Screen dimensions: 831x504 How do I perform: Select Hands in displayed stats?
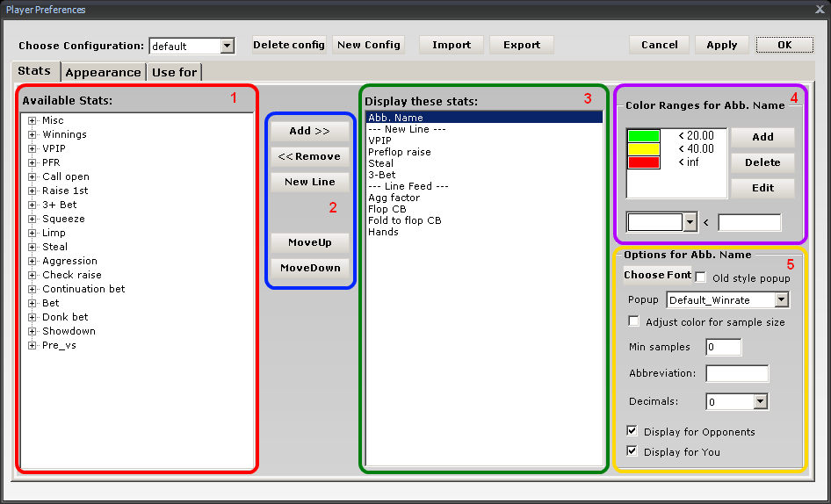coord(484,232)
